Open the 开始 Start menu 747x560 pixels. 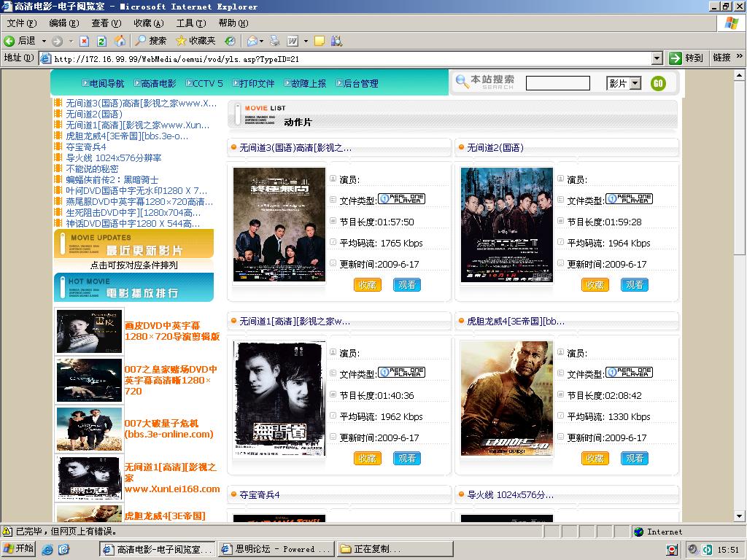point(18,549)
